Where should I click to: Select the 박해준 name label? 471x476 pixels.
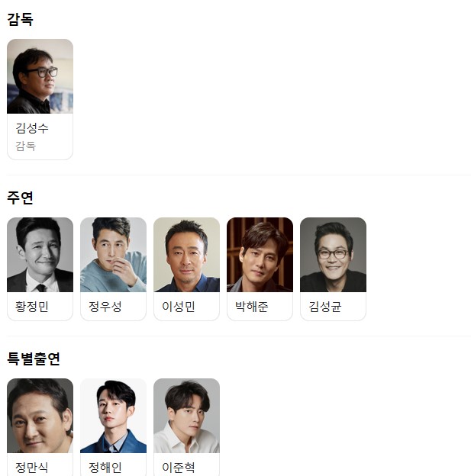252,307
